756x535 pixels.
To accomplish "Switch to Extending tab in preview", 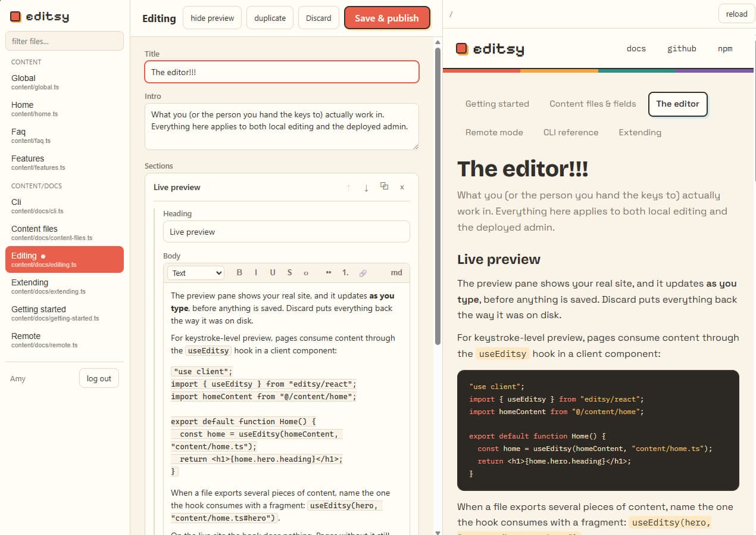I will pyautogui.click(x=640, y=132).
